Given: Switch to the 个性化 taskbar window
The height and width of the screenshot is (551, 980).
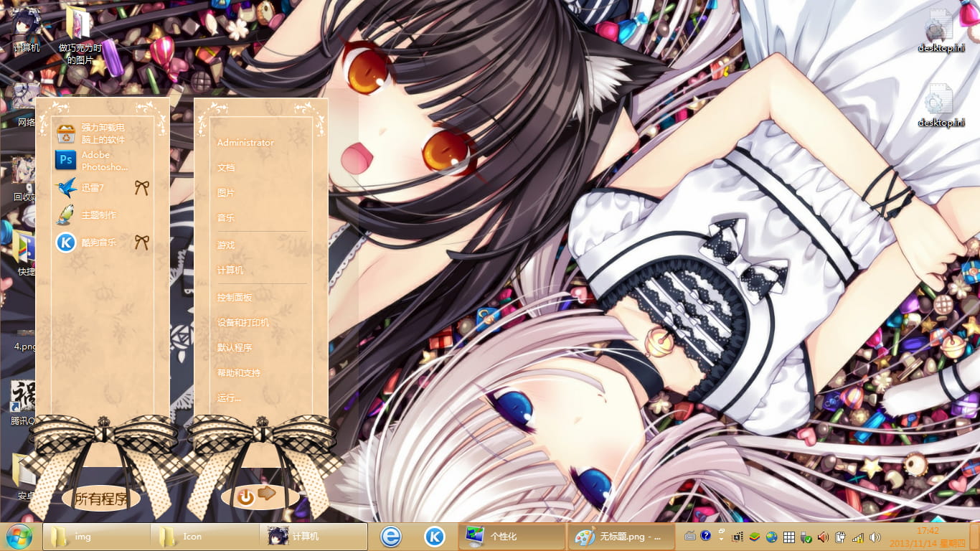Looking at the screenshot, I should point(512,536).
